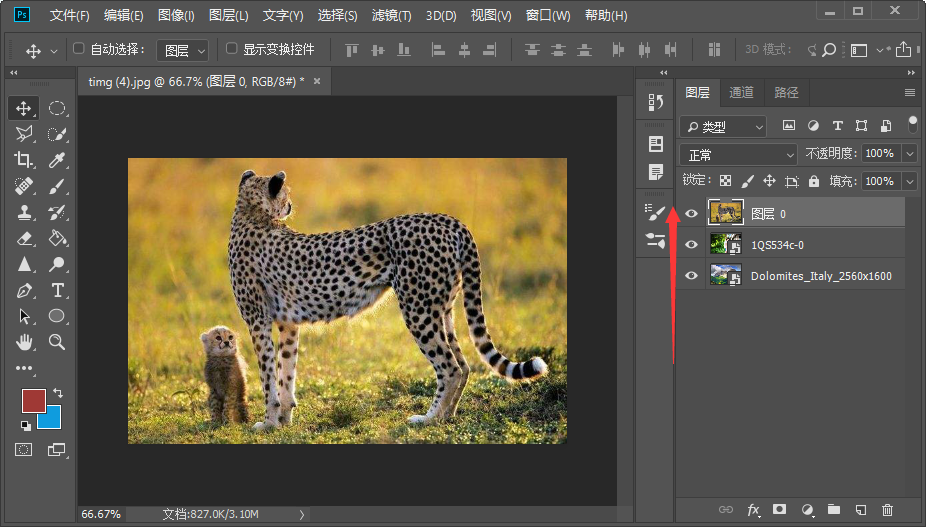Delete layer with trash icon
Image resolution: width=926 pixels, height=527 pixels.
click(887, 510)
